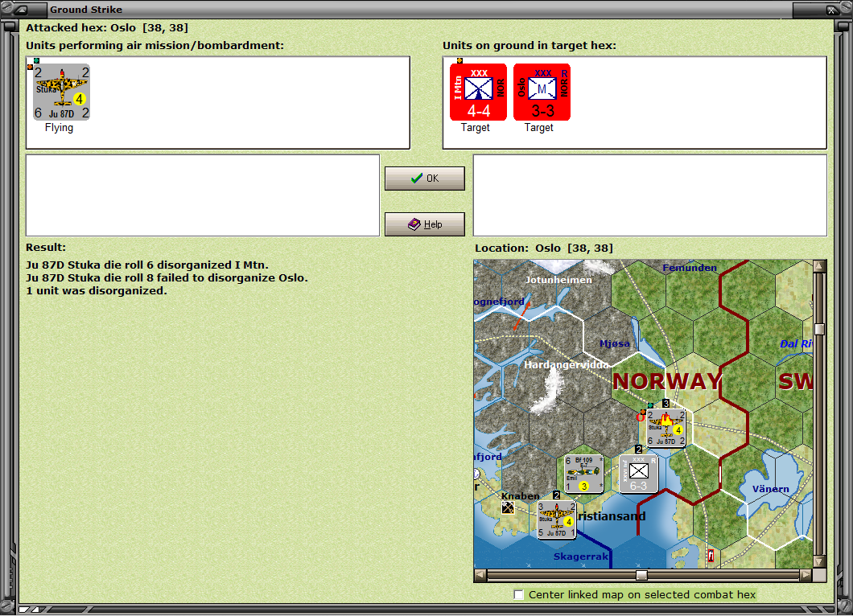This screenshot has height=616, width=853.
Task: Open Help for the Ground Strike dialog
Action: coord(425,224)
